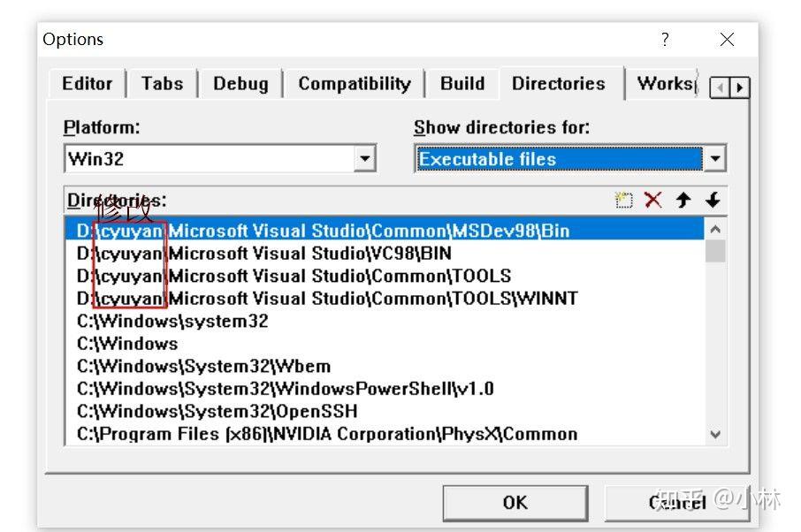Open context help with the question mark
Screen dimensions: 801x532
click(x=665, y=39)
